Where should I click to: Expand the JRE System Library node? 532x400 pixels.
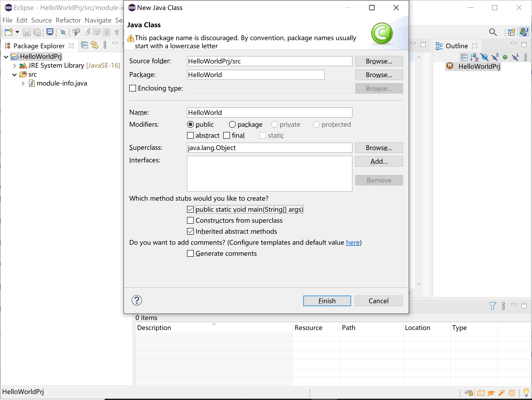pyautogui.click(x=15, y=66)
